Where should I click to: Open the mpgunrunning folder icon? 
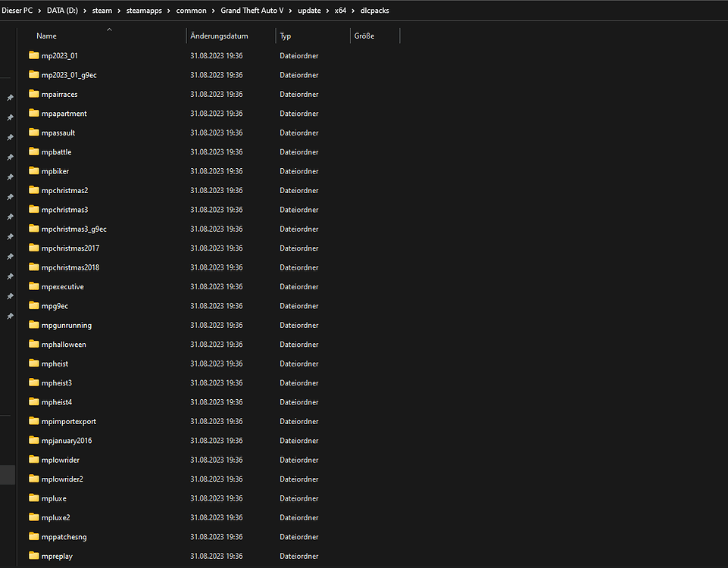(35, 324)
